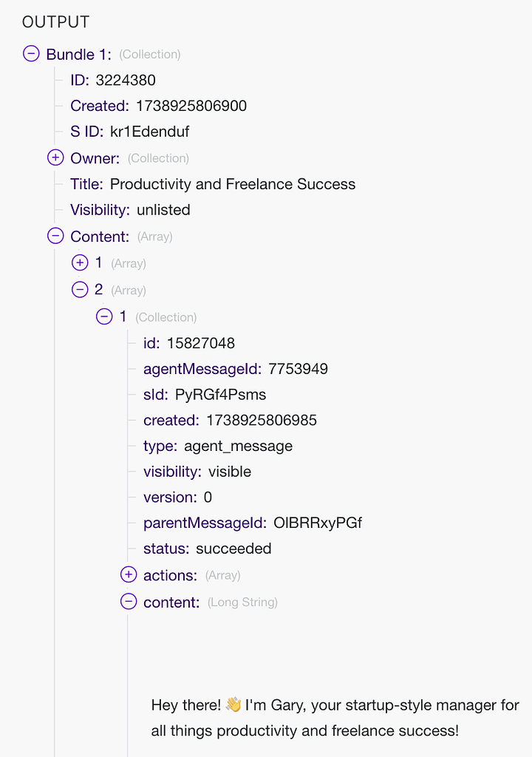Collapse the content Long String field
This screenshot has height=757, width=532.
(x=129, y=601)
